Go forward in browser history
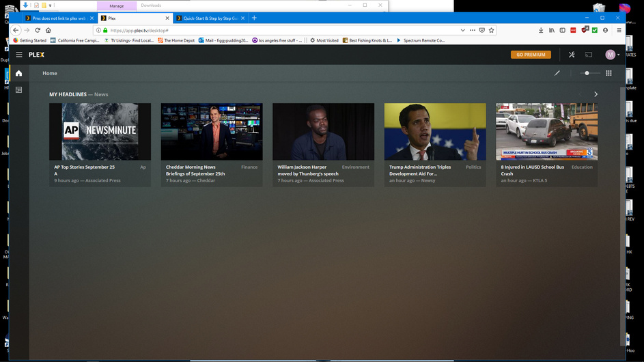This screenshot has width=644, height=362. [27, 30]
